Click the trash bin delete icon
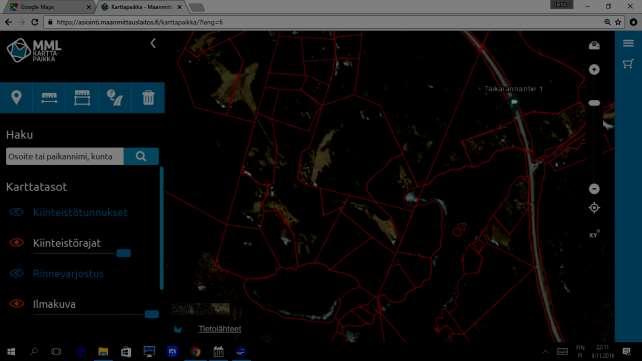Image resolution: width=642 pixels, height=361 pixels. pyautogui.click(x=148, y=98)
